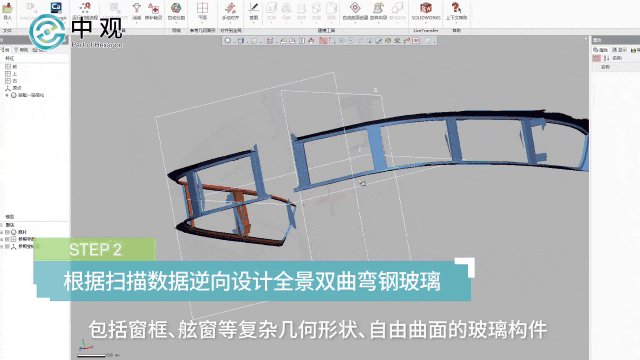Toggle visibility box of reference plane item
Image resolution: width=640 pixels, height=360 pixels.
[7, 239]
